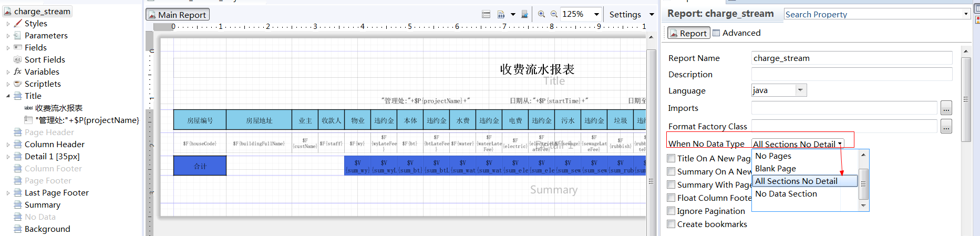Choose All Sections No Detail option
The image size is (980, 236).
point(806,181)
